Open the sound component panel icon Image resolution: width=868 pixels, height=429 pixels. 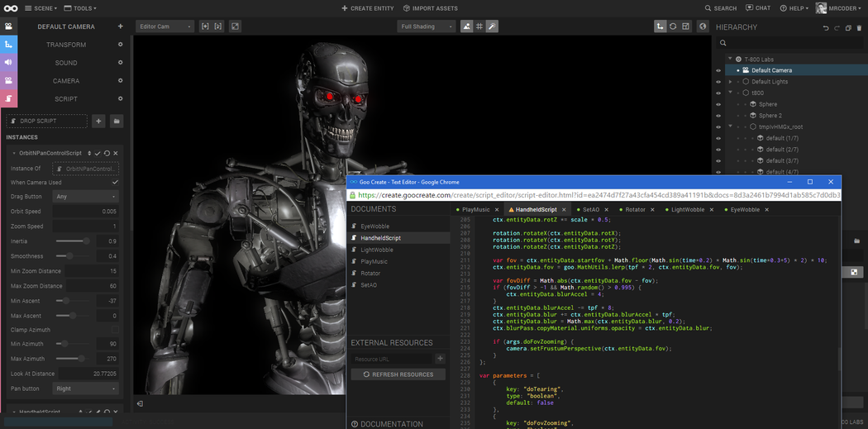coord(8,62)
